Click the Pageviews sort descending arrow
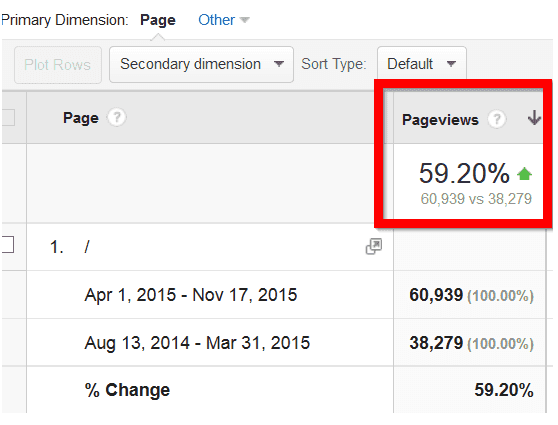 [534, 118]
